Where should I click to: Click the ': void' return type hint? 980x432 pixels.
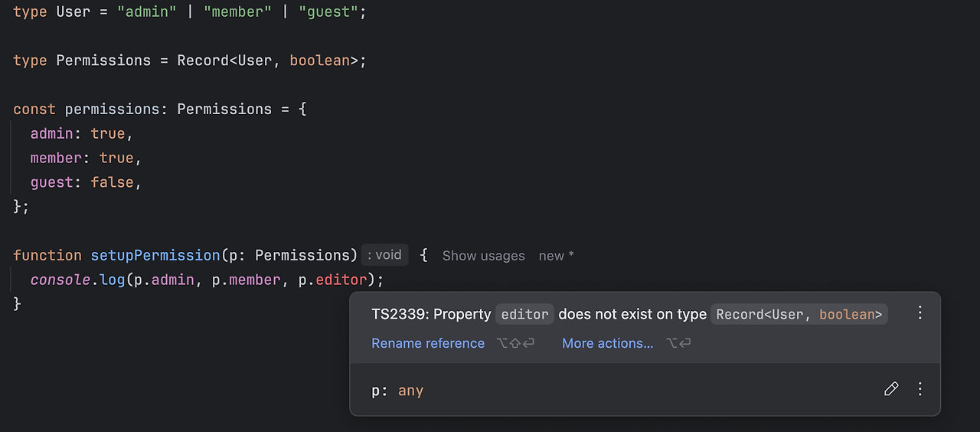coord(384,255)
